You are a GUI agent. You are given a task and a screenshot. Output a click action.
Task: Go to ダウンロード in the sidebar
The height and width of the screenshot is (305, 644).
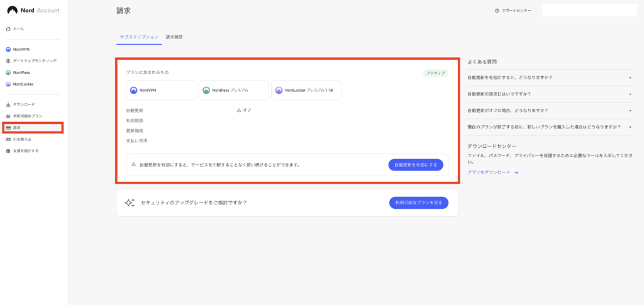coord(25,104)
